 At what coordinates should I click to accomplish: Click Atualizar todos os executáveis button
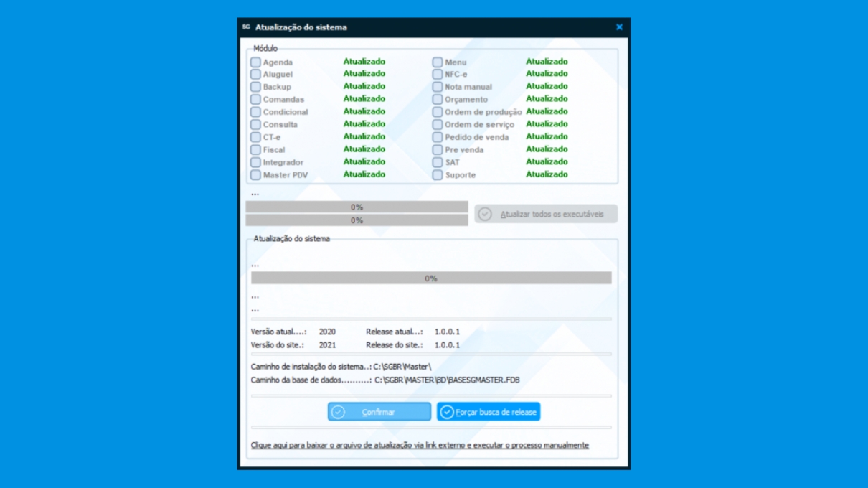pos(546,214)
